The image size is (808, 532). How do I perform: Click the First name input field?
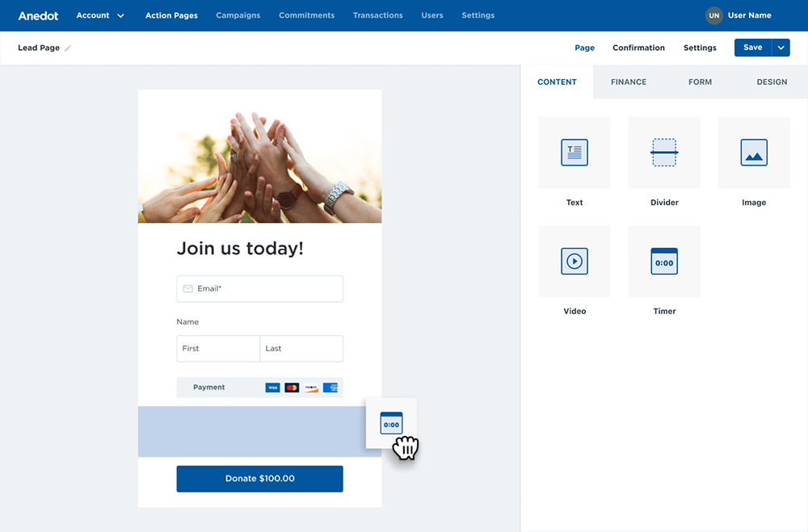click(x=218, y=349)
